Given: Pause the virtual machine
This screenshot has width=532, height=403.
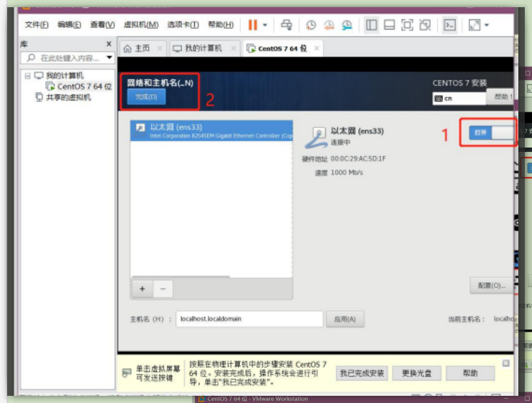Looking at the screenshot, I should coord(253,24).
